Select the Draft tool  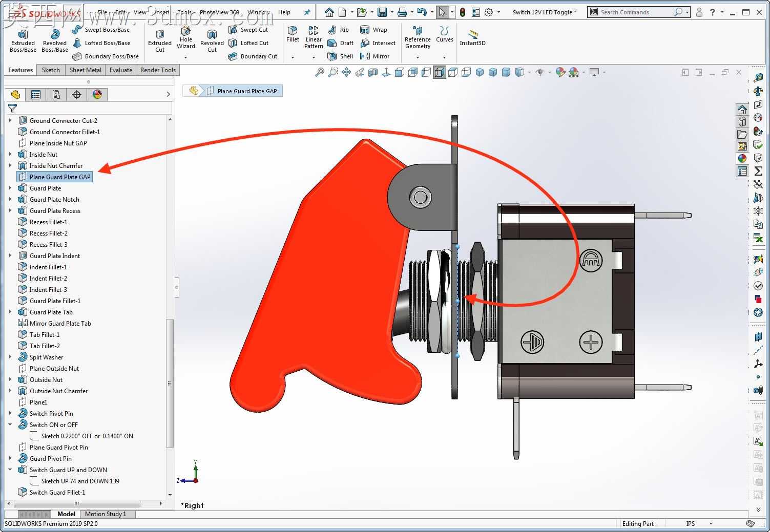click(x=341, y=43)
